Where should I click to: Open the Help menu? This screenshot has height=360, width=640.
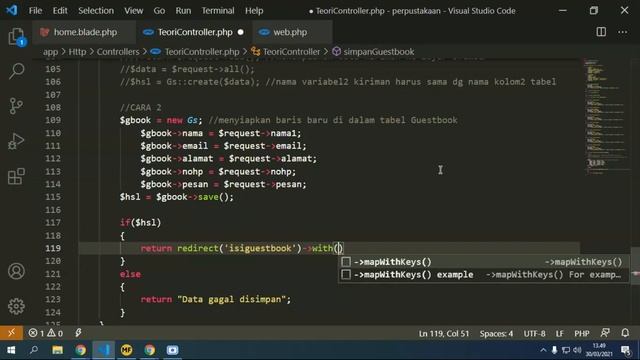[x=254, y=11]
